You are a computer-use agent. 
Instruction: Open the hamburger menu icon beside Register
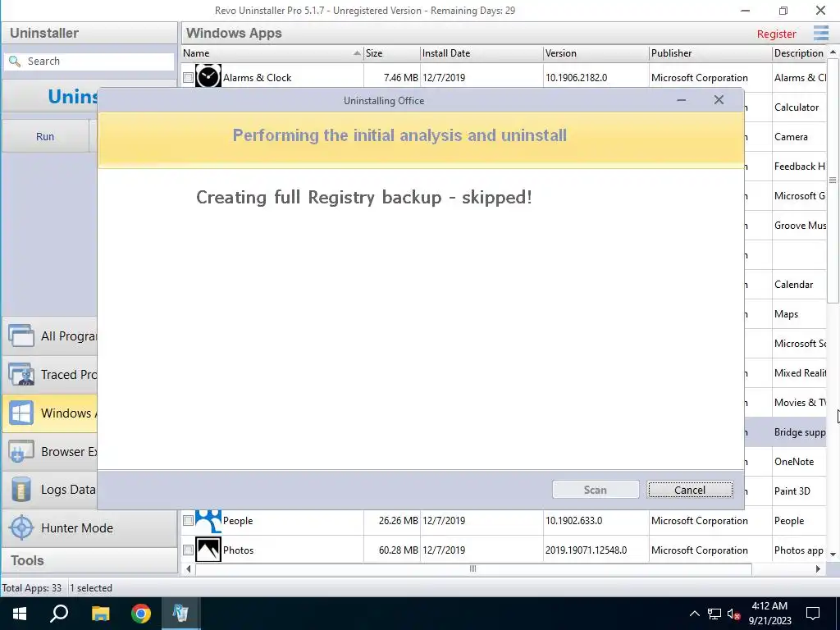coord(820,33)
